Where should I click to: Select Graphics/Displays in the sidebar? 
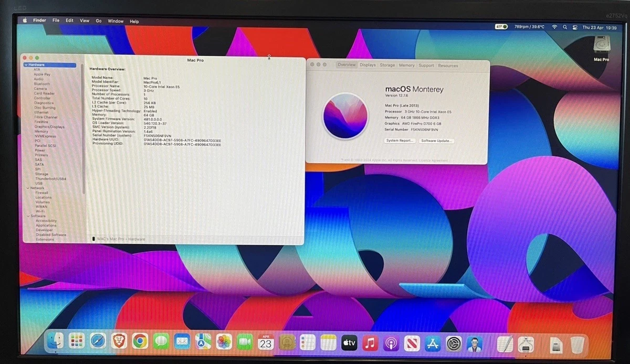(x=49, y=126)
